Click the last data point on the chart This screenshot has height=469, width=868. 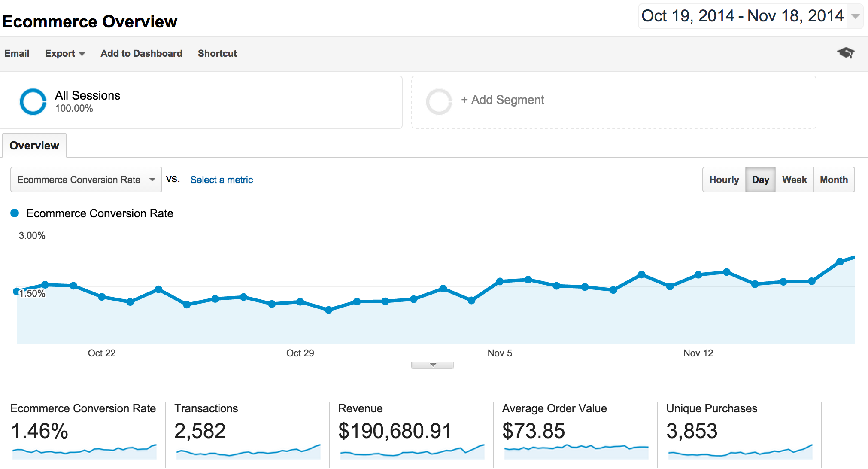840,262
